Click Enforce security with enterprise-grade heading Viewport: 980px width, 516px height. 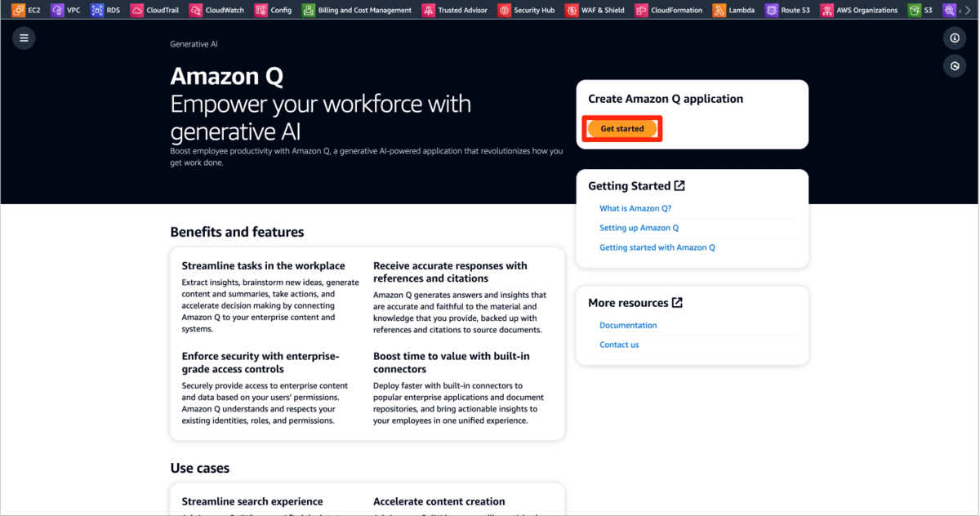point(260,363)
